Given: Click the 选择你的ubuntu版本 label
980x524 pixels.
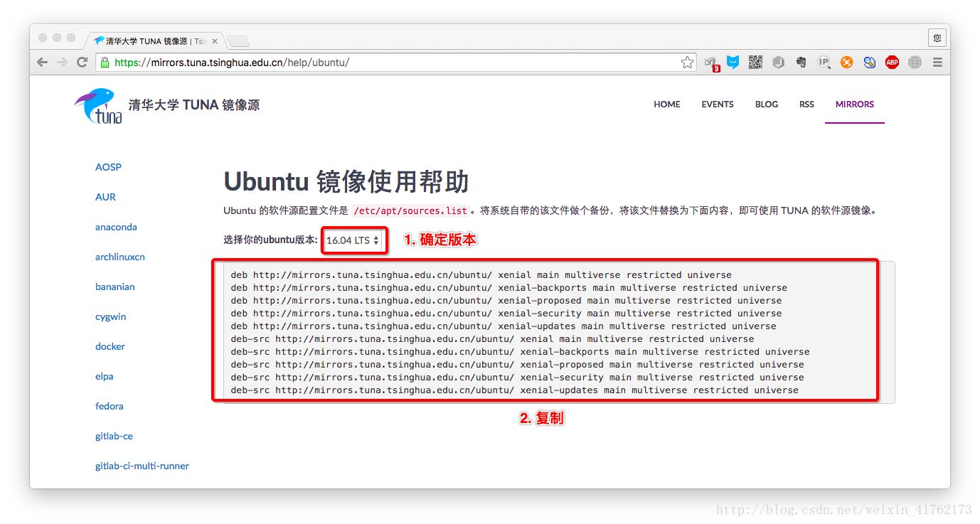Looking at the screenshot, I should click(270, 240).
